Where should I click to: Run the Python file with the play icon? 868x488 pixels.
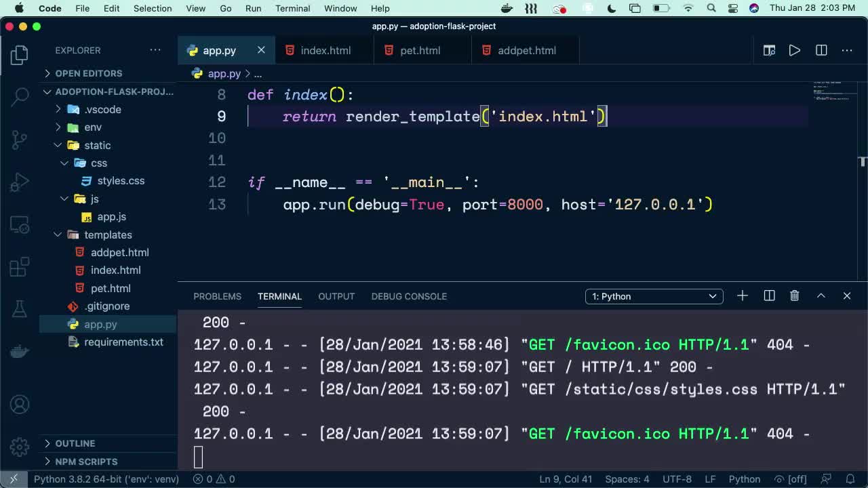coord(794,49)
